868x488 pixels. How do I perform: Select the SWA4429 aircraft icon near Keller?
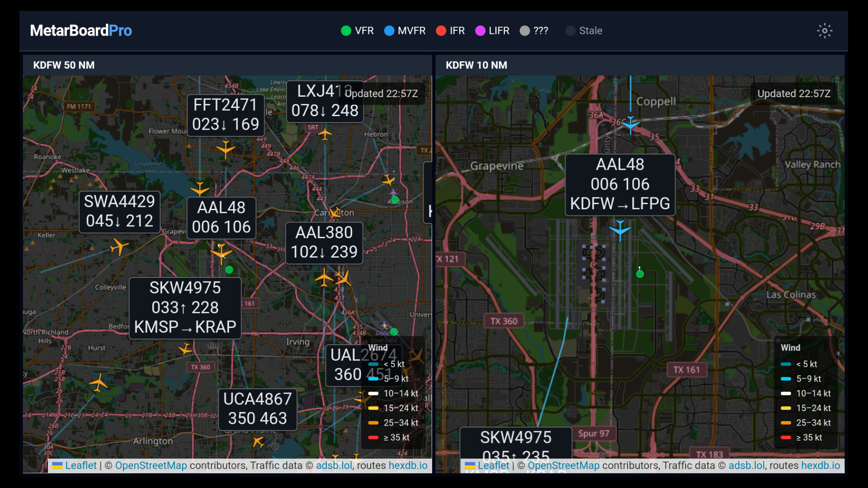click(x=119, y=247)
